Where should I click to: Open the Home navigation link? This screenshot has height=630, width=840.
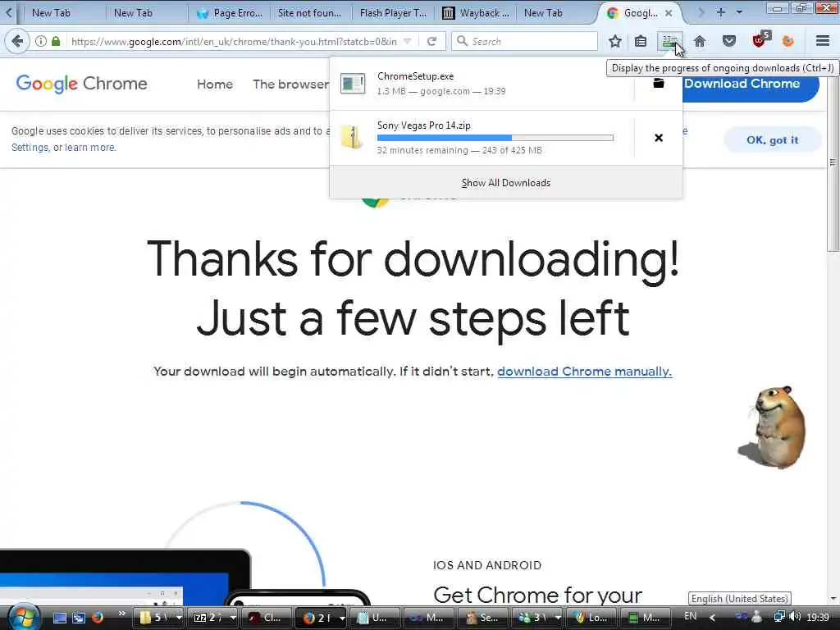[215, 84]
